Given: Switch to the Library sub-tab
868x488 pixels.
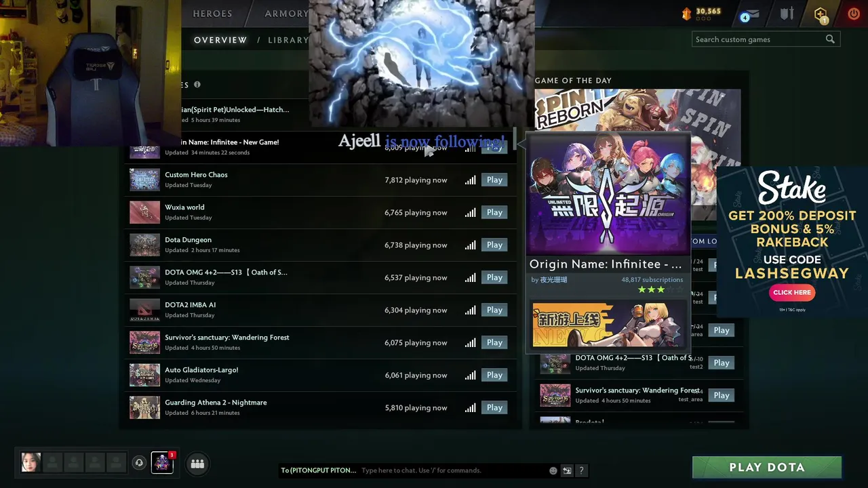Looking at the screenshot, I should pyautogui.click(x=288, y=40).
